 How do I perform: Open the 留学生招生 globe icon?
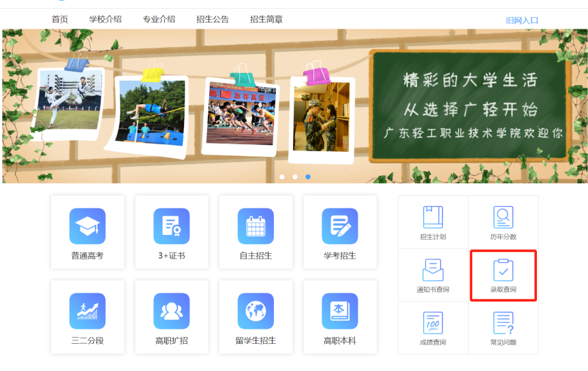tap(256, 311)
